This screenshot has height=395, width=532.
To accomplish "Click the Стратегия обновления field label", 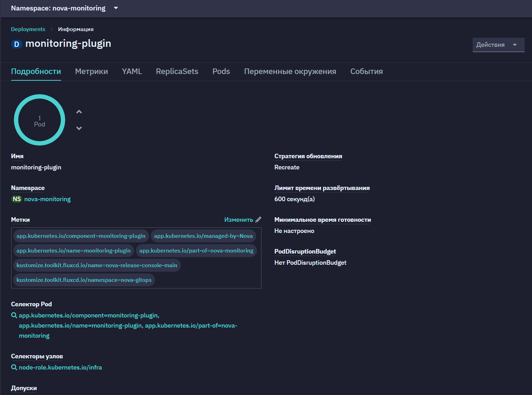I will coord(308,156).
